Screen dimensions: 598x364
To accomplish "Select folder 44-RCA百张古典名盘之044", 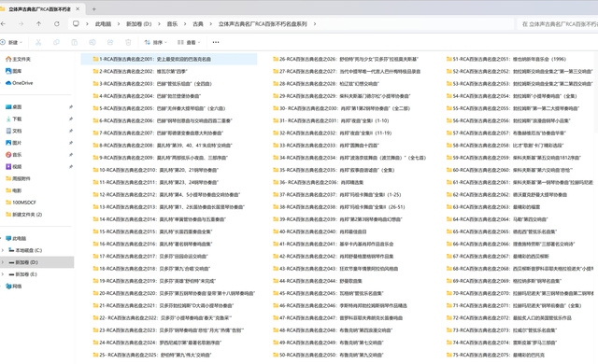I will (x=318, y=281).
